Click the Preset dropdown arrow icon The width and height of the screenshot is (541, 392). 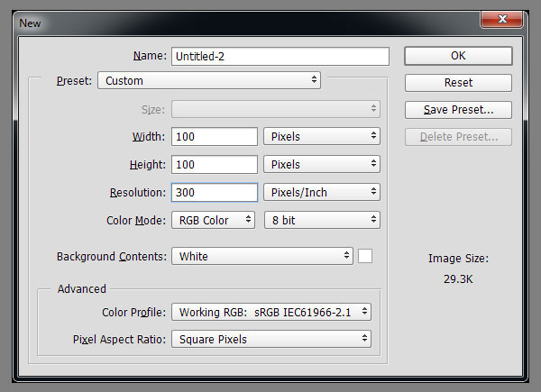point(314,79)
